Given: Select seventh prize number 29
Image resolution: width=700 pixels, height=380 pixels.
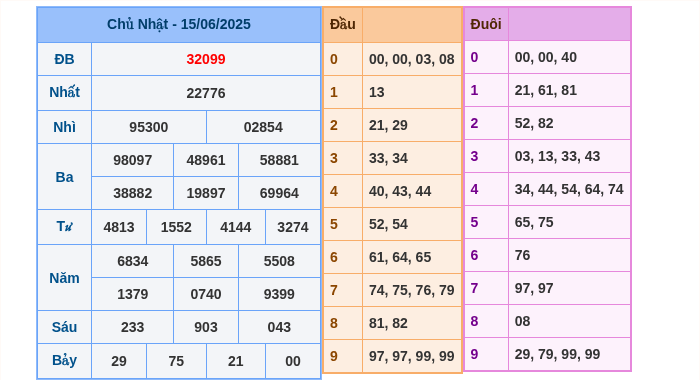Looking at the screenshot, I should click(x=119, y=361).
